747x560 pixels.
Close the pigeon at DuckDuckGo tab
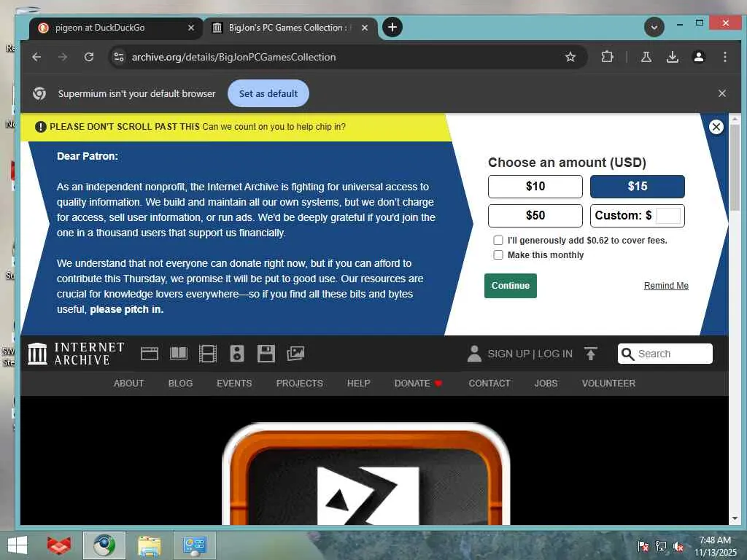click(191, 28)
